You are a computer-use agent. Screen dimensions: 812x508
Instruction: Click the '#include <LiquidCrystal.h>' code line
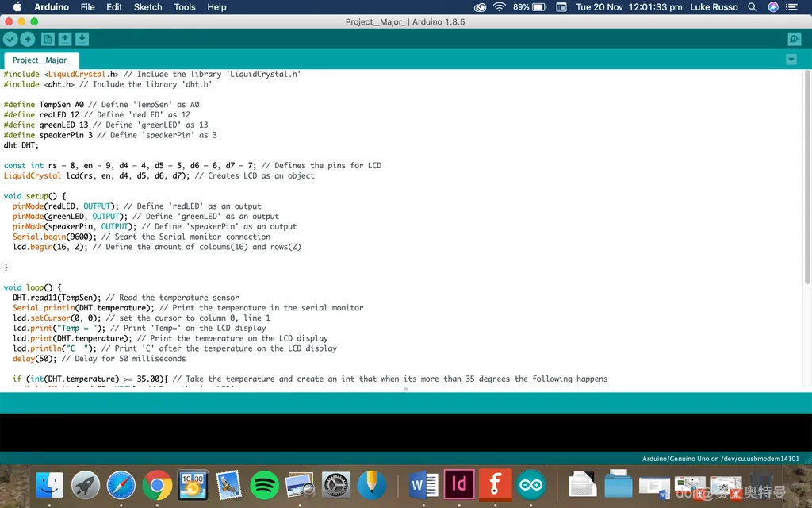152,74
